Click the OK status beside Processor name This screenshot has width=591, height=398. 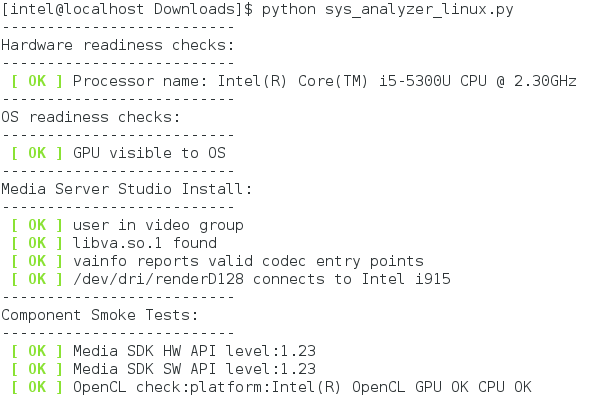[37, 81]
